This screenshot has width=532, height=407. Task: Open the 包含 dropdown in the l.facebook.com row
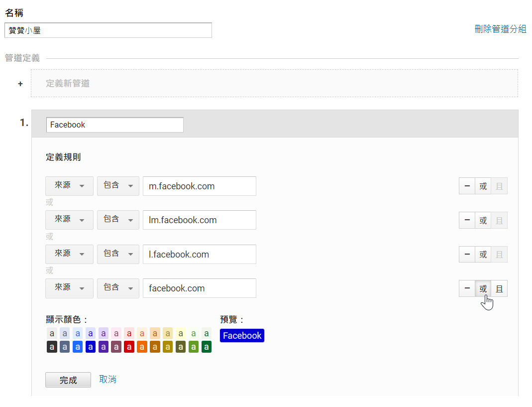click(x=118, y=254)
